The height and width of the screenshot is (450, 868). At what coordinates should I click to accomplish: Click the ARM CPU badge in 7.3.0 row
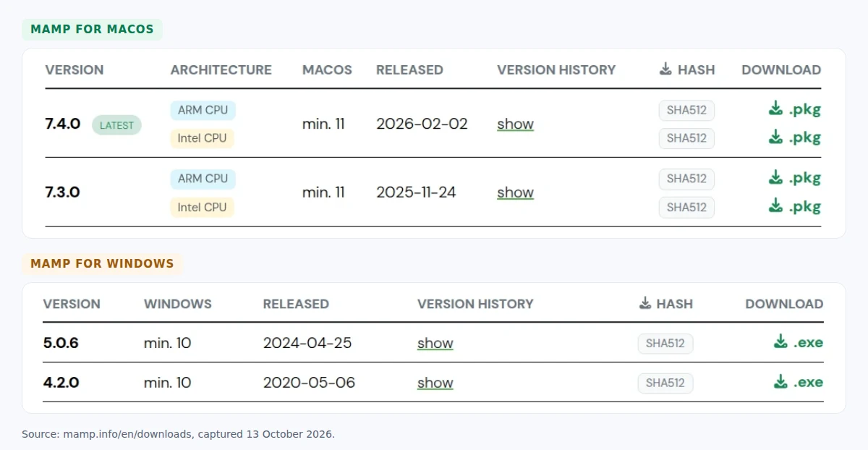203,179
